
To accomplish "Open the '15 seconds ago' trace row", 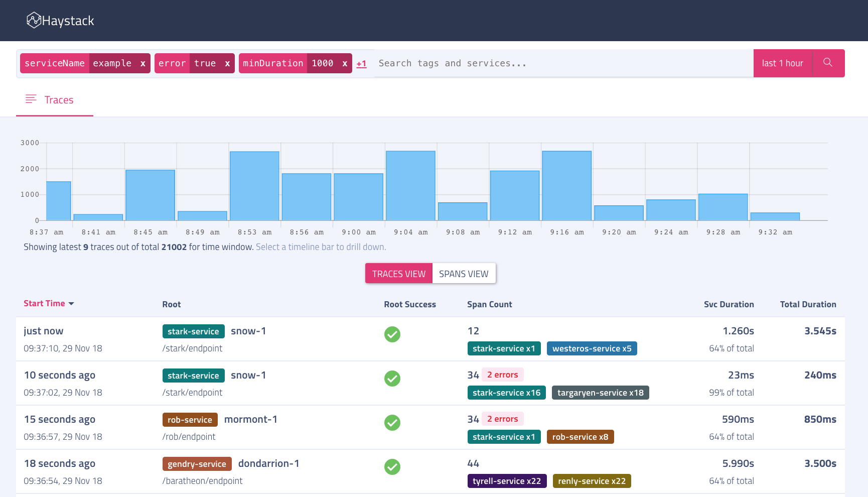I will click(x=430, y=427).
